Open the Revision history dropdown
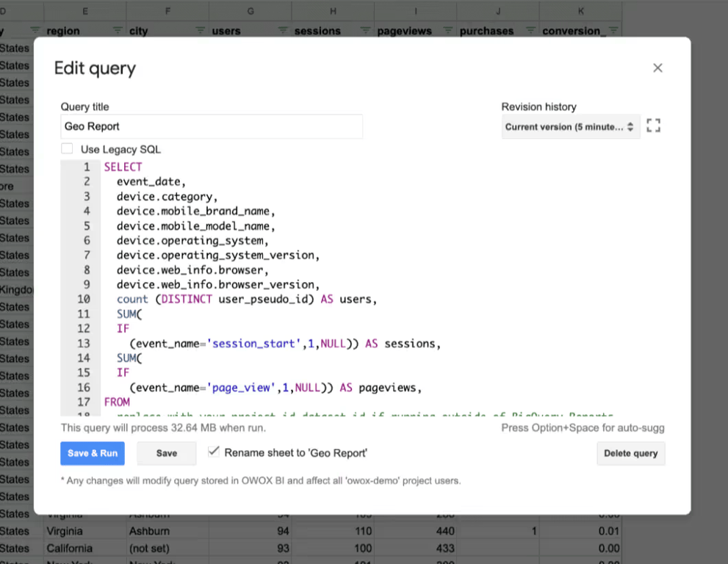 (571, 127)
